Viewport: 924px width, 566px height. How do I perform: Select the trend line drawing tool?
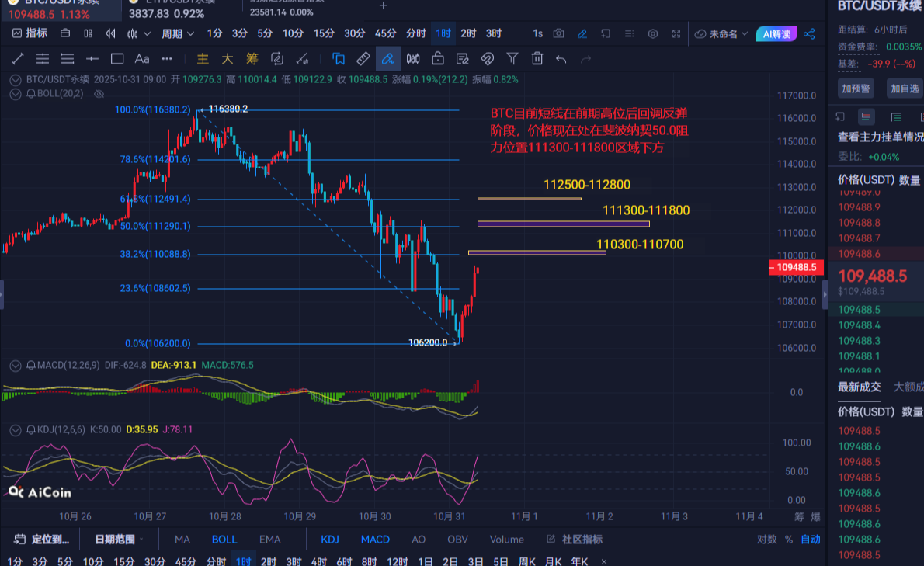17,58
